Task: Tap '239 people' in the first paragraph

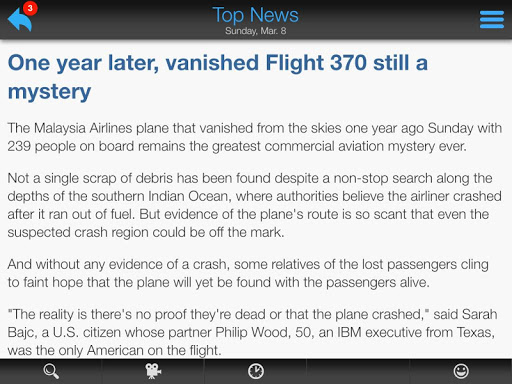Action: tap(42, 146)
